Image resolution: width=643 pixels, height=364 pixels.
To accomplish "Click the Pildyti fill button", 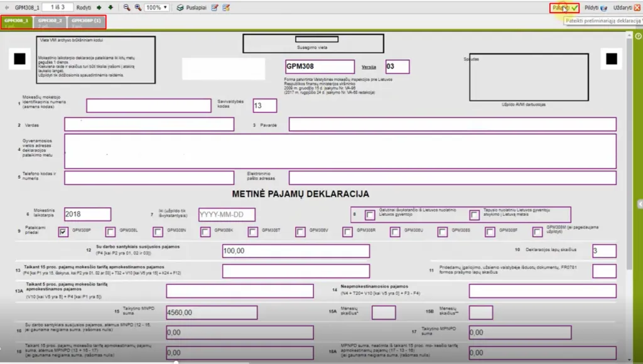I will point(595,8).
